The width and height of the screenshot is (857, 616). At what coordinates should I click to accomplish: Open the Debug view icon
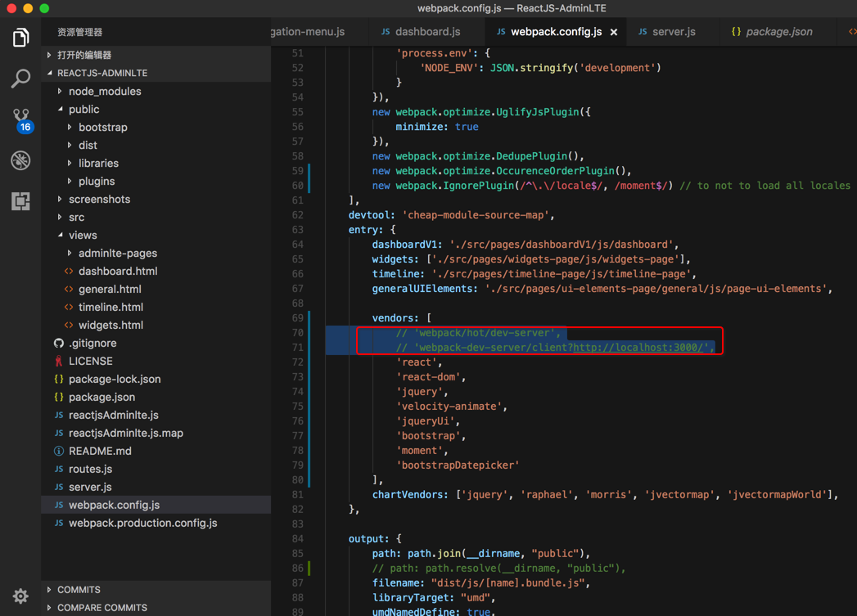(20, 160)
